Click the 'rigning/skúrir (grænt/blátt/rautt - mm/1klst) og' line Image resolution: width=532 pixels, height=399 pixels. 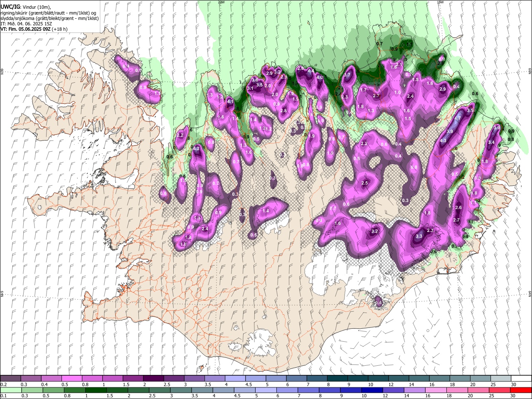49,13
